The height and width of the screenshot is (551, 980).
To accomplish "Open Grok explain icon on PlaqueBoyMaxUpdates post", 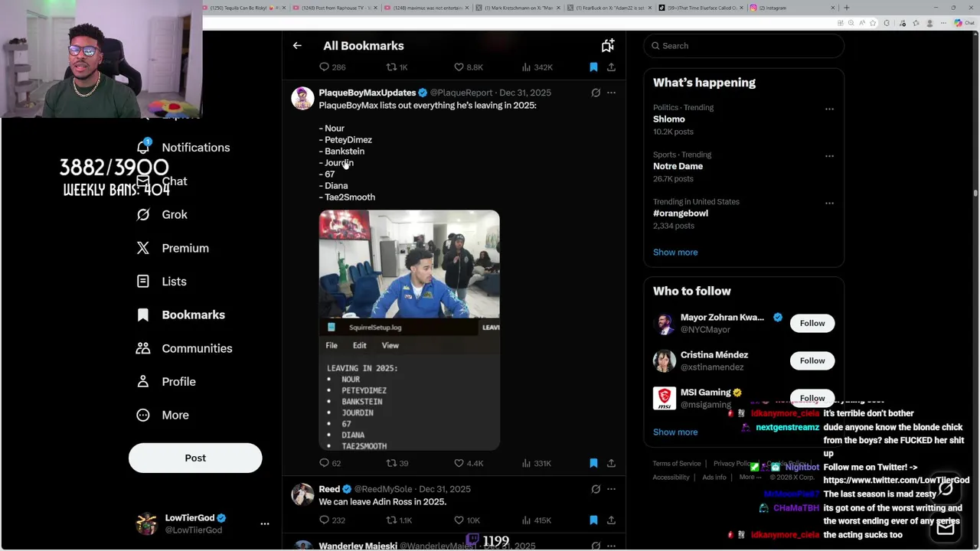I will (596, 93).
